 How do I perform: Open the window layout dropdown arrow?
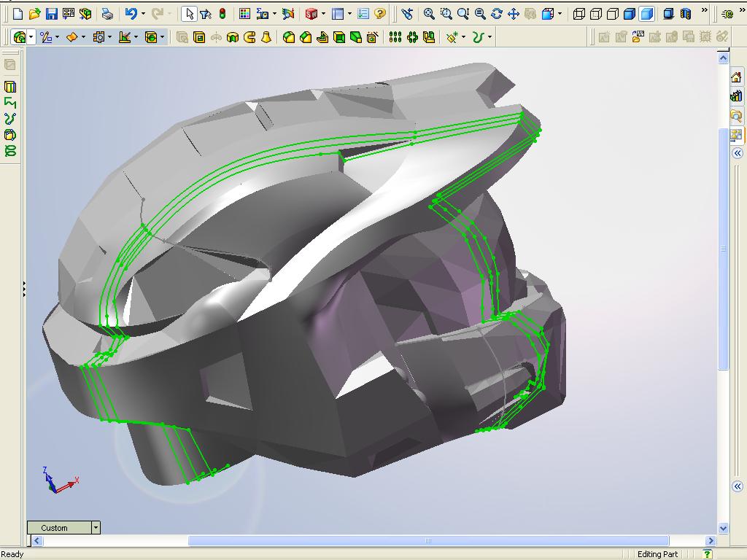point(349,14)
